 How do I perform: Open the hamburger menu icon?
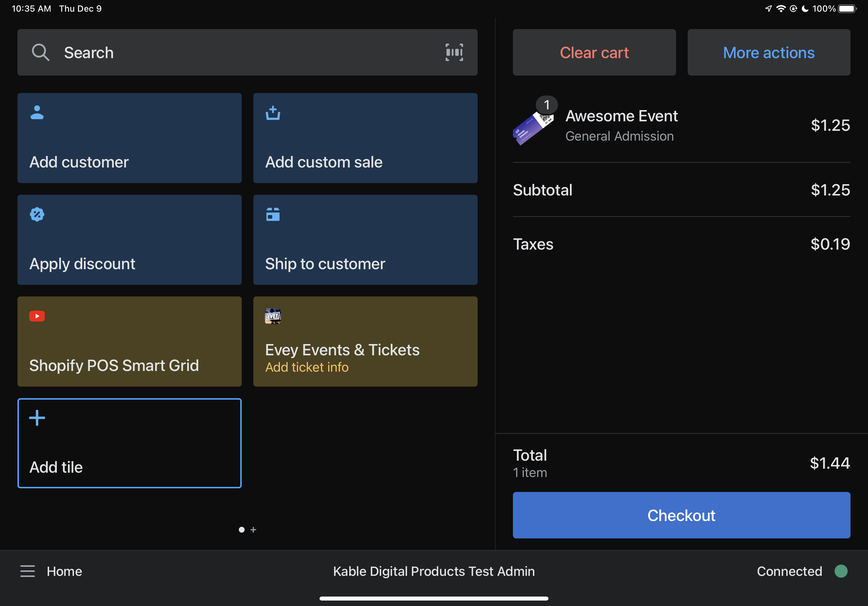[x=28, y=571]
